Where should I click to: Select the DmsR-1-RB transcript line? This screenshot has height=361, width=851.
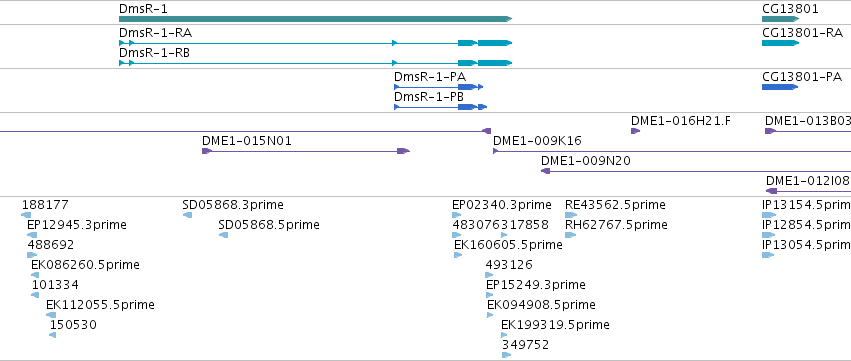tap(315, 63)
